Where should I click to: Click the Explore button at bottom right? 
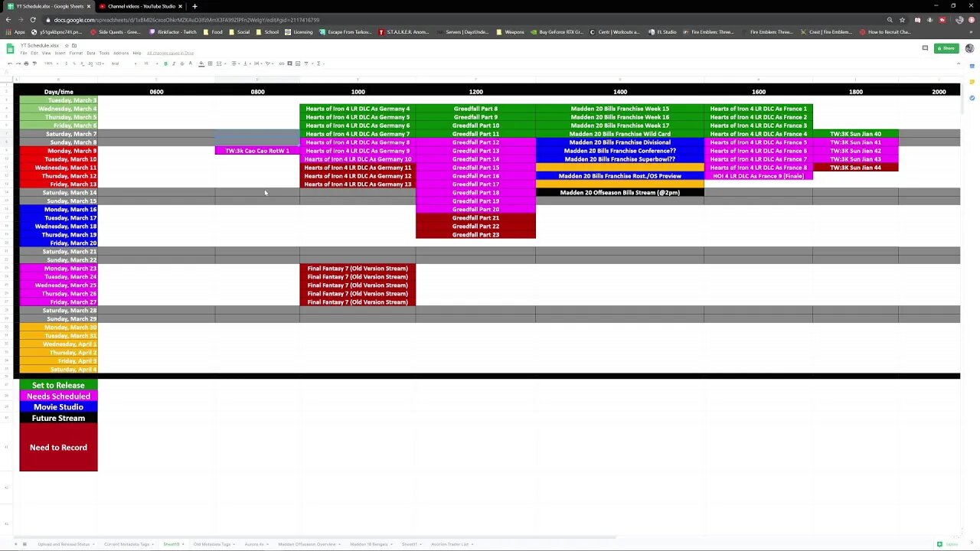point(947,544)
